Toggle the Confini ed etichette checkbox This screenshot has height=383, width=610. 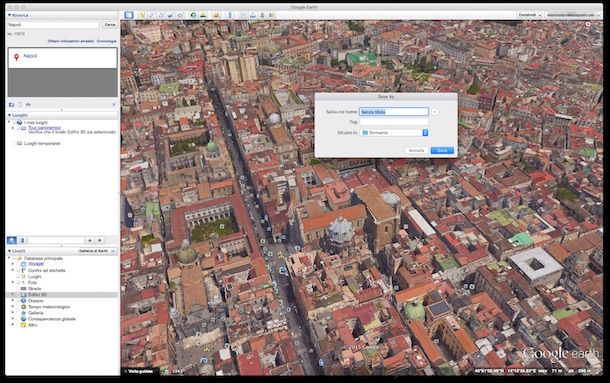click(x=18, y=271)
